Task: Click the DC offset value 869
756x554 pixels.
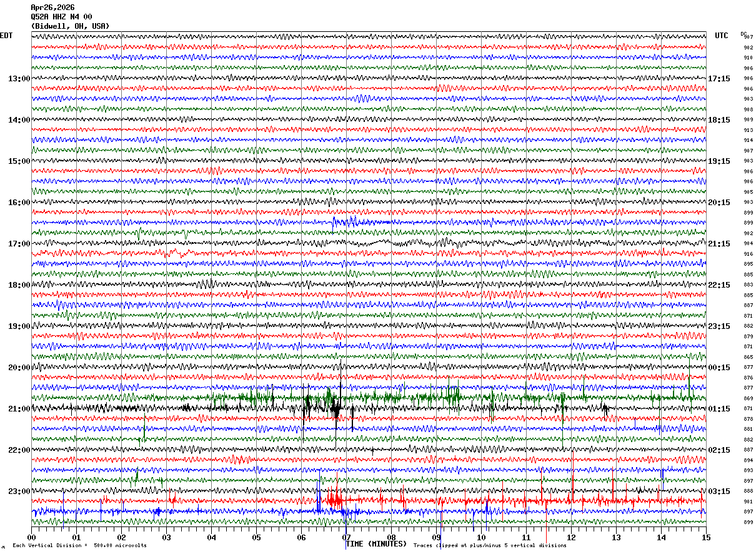Action: tap(748, 398)
